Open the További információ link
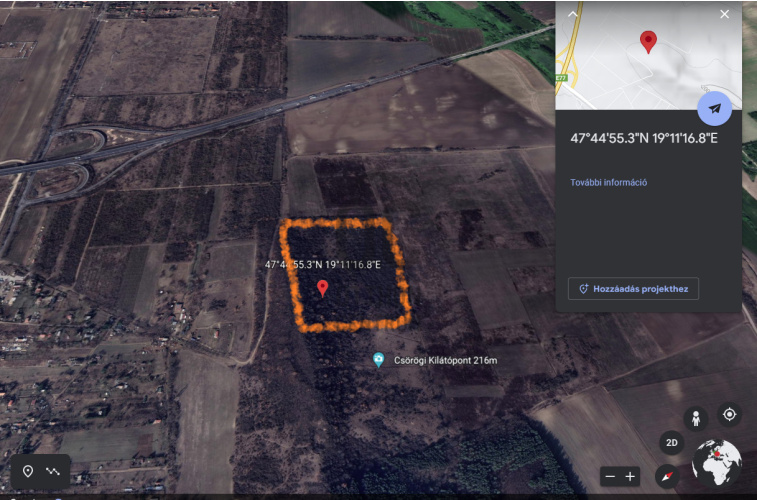The image size is (757, 500). [x=608, y=182]
